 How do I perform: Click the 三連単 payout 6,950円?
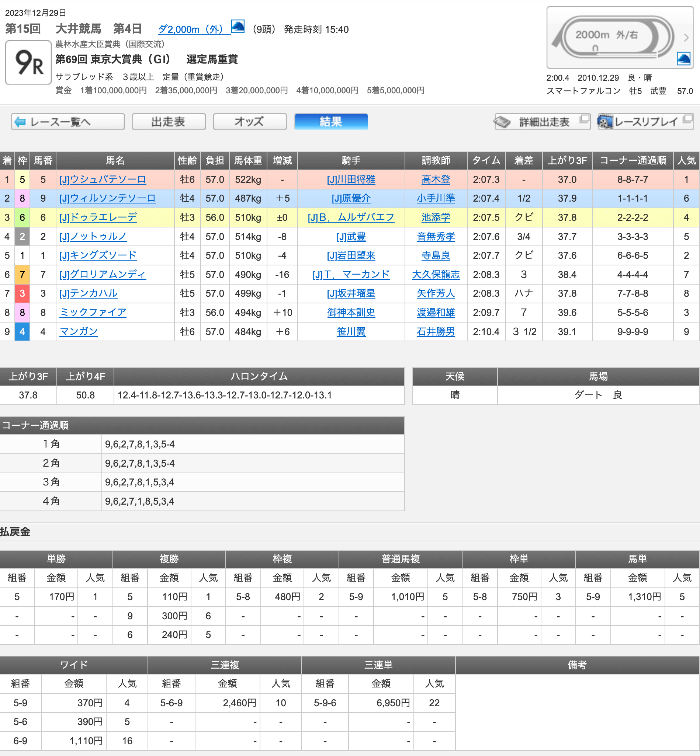[x=393, y=703]
